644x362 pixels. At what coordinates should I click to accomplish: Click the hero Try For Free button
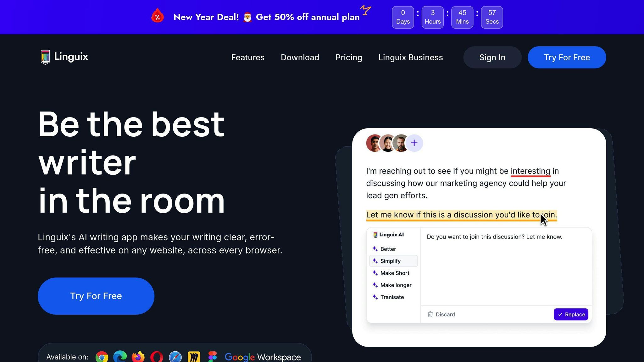tap(96, 296)
